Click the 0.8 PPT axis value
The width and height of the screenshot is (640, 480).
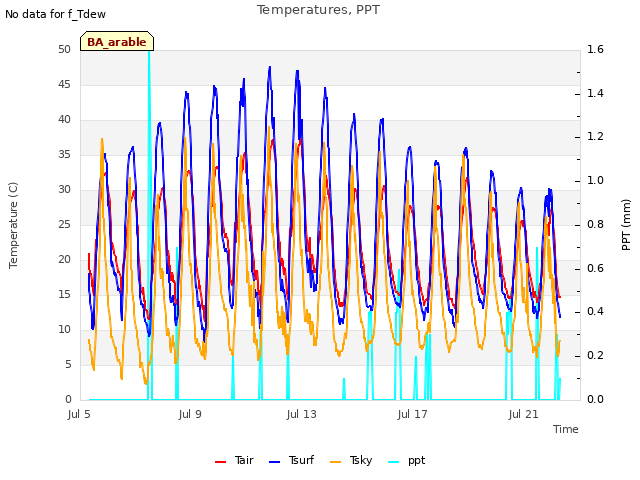tap(595, 224)
